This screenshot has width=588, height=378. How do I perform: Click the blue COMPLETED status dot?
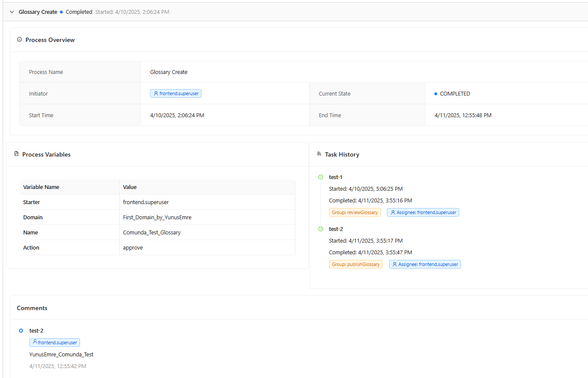pyautogui.click(x=436, y=94)
